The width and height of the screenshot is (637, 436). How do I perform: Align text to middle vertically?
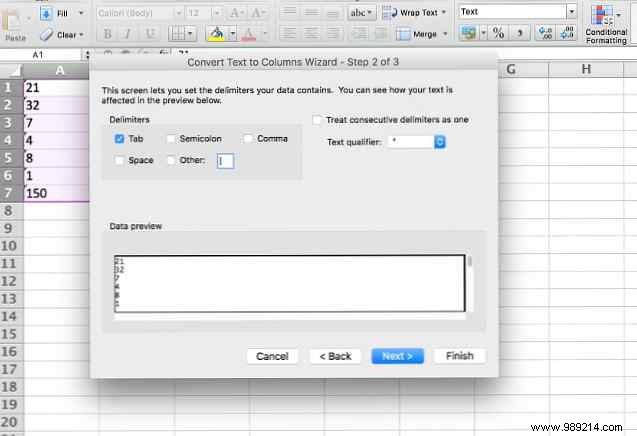(311, 12)
